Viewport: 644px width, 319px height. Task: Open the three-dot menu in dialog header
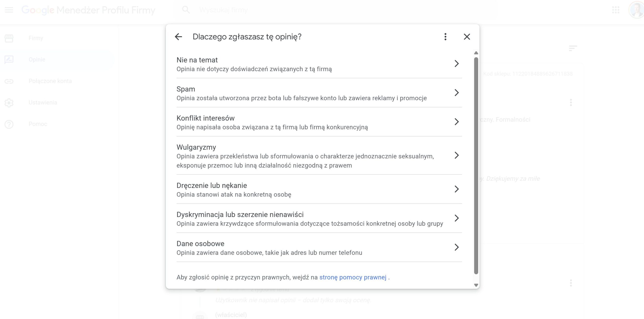click(445, 37)
